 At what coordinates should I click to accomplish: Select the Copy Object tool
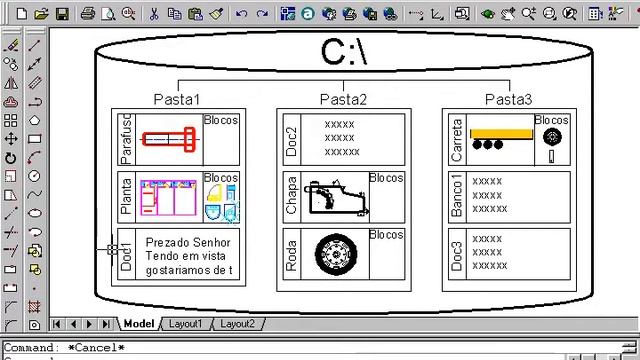coord(11,64)
